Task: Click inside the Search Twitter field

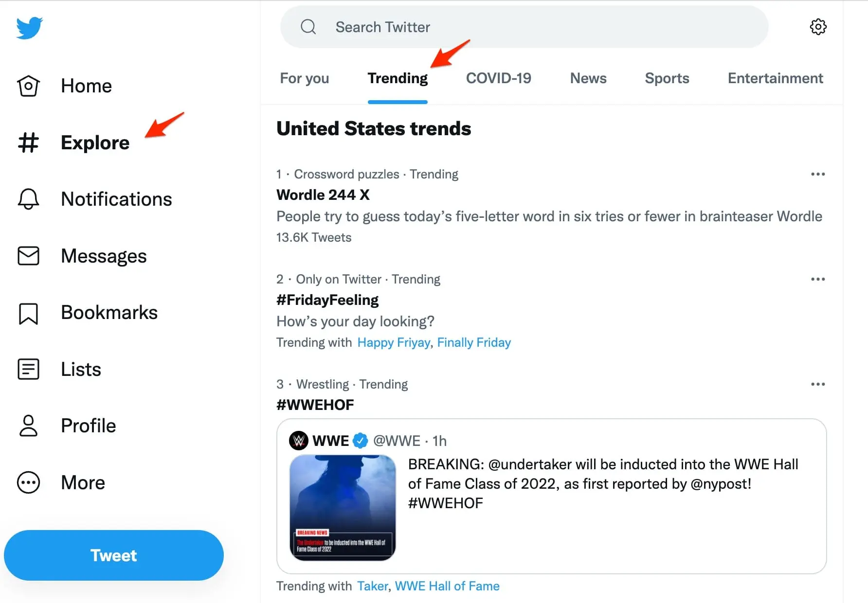Action: click(x=487, y=27)
